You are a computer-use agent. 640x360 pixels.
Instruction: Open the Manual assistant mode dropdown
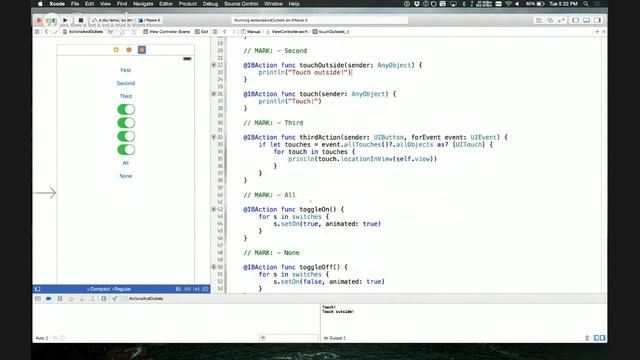[251, 31]
